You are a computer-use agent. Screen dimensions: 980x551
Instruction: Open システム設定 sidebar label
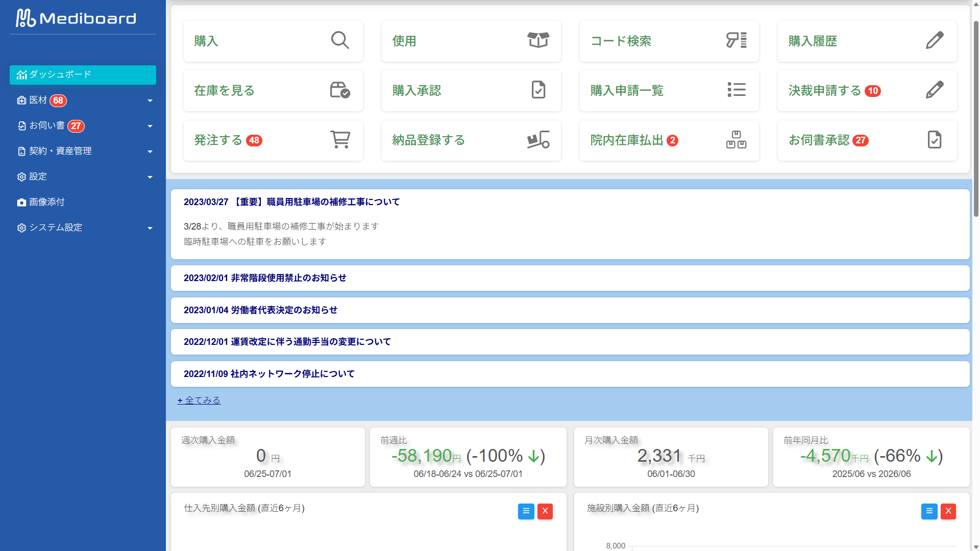[56, 228]
